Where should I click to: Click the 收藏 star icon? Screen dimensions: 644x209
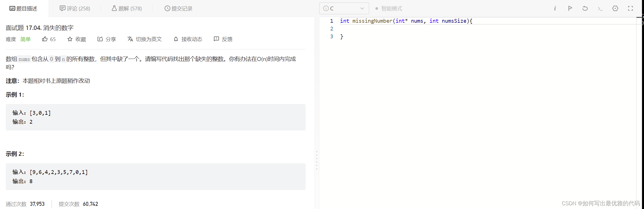pos(70,39)
